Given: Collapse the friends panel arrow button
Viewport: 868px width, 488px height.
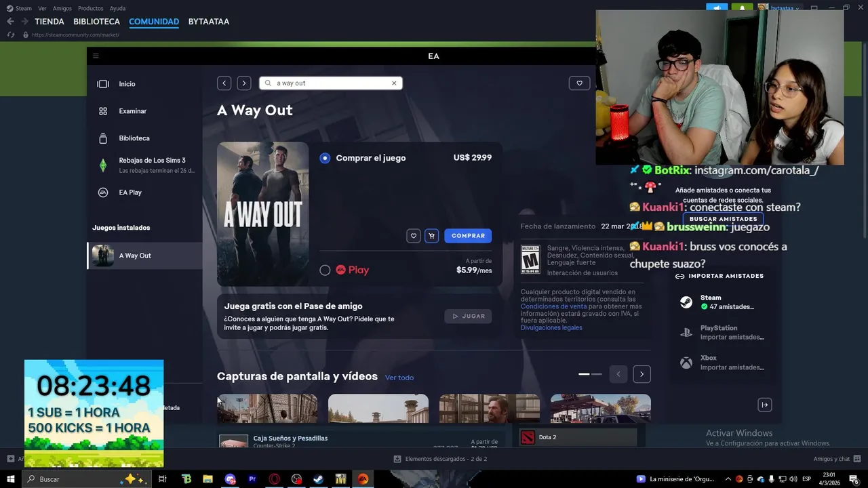Looking at the screenshot, I should coord(764,405).
